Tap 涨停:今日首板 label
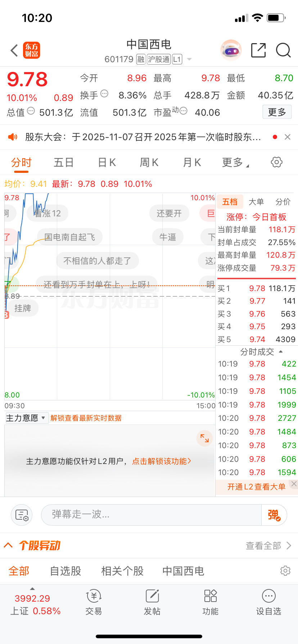Viewport: 298px width, 644px height. [x=256, y=217]
